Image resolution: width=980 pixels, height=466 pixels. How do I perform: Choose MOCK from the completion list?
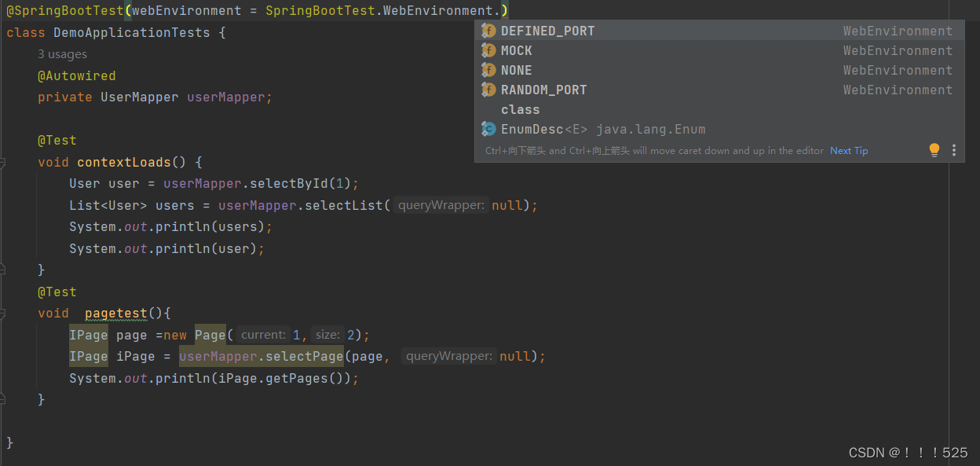tap(719, 50)
